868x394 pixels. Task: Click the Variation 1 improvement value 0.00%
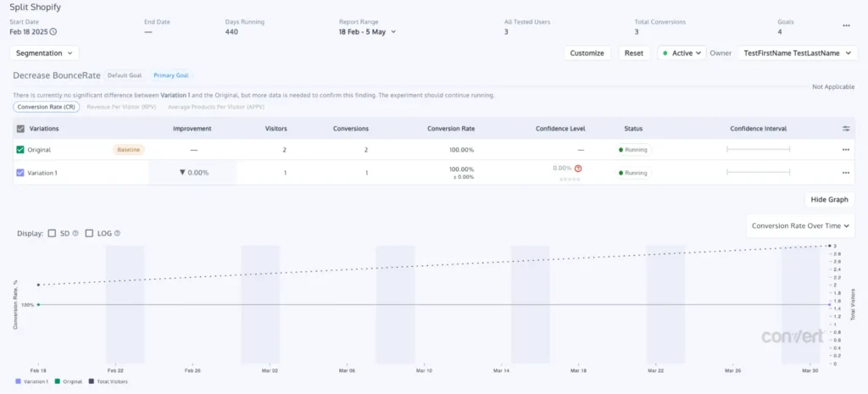[x=198, y=173]
